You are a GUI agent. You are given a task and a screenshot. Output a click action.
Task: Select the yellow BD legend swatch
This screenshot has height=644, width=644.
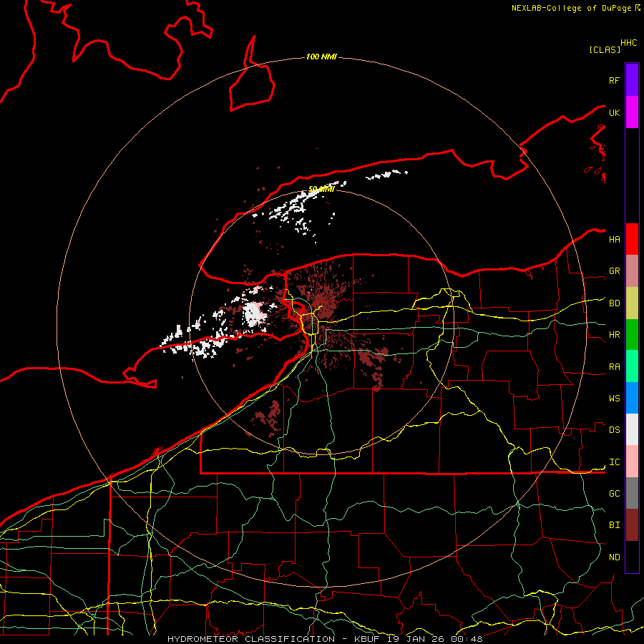[x=632, y=303]
